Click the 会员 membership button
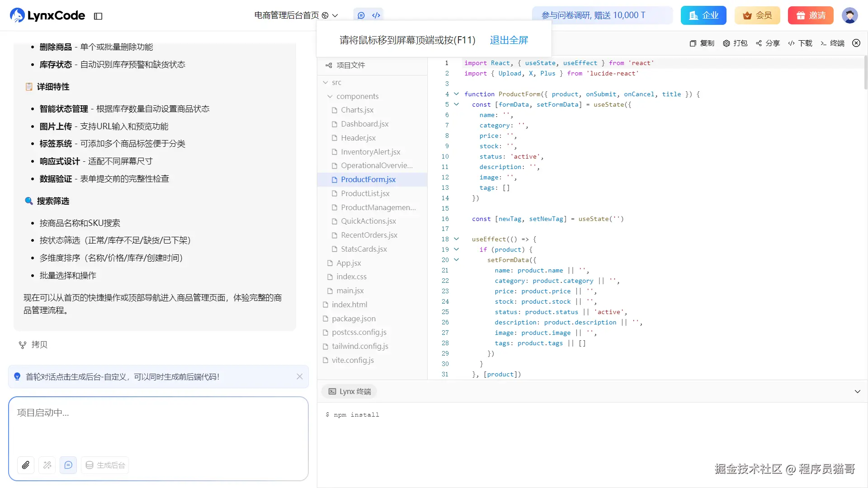868x488 pixels. point(757,15)
